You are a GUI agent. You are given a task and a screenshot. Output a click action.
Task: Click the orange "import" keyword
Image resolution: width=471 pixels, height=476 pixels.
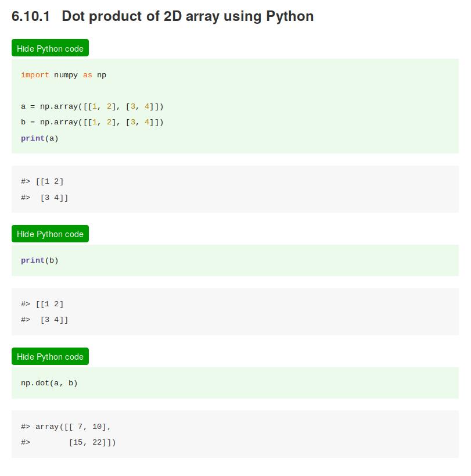35,75
